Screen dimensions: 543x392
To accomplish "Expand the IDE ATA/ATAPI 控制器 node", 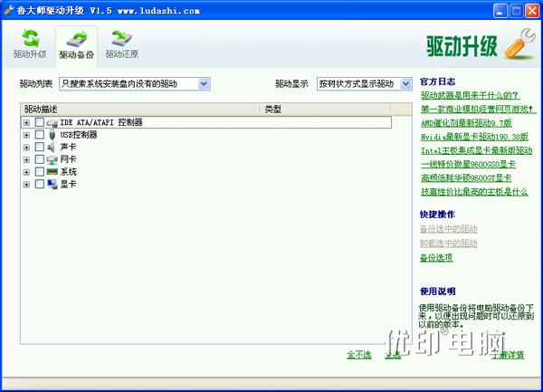I will (x=26, y=122).
